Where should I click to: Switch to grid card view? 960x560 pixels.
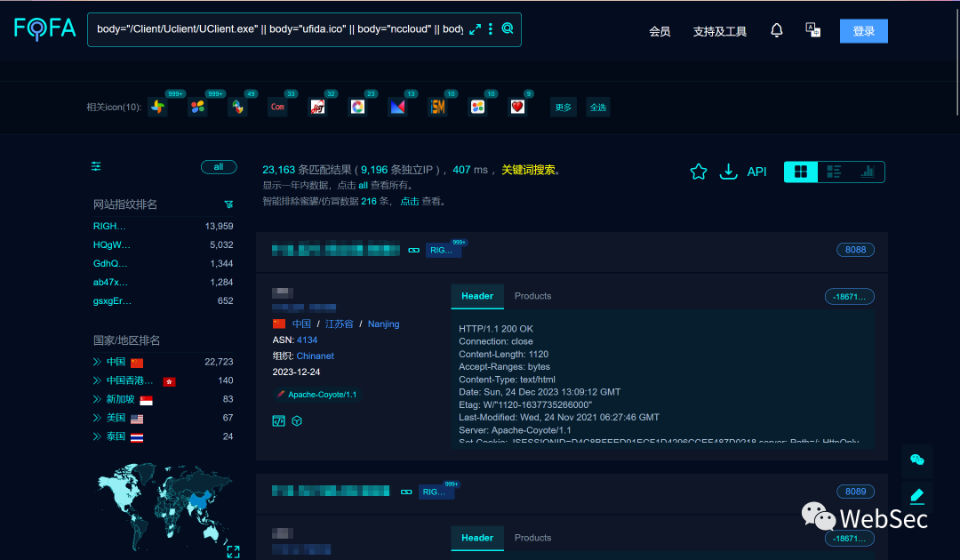[x=801, y=172]
